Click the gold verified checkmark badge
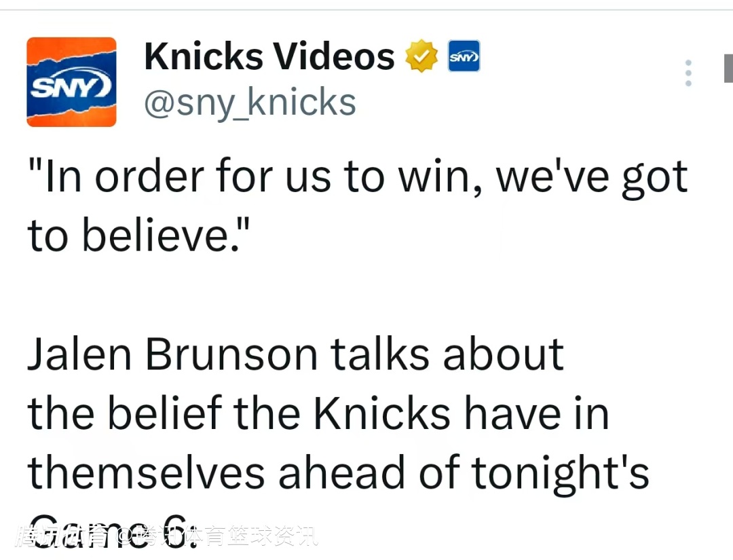This screenshot has width=733, height=560. click(x=421, y=56)
